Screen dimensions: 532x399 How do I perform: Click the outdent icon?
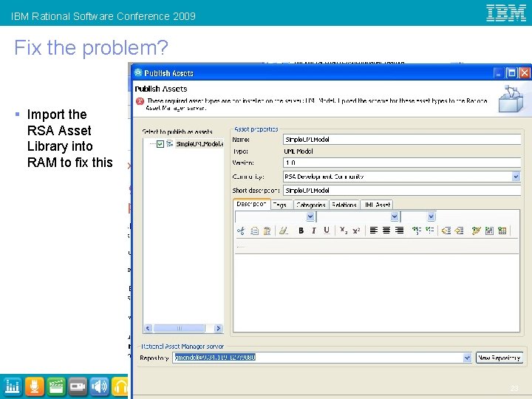click(446, 231)
